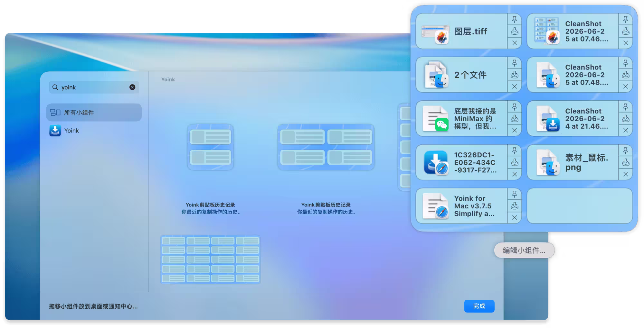Click the widget search field

click(x=94, y=87)
